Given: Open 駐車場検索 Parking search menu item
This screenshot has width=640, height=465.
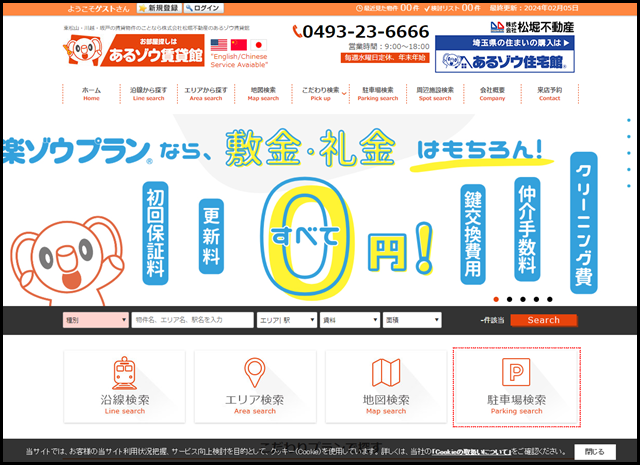Looking at the screenshot, I should [378, 93].
